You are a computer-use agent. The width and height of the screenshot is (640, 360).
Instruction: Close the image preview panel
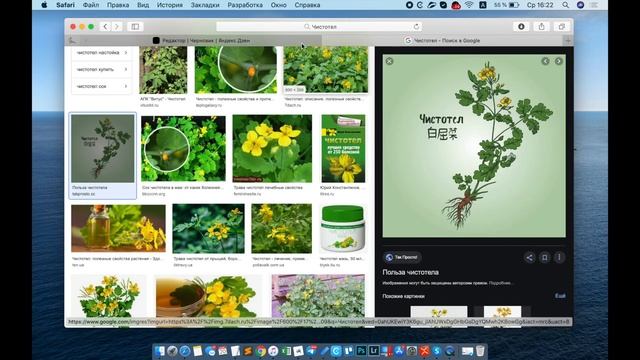point(389,61)
